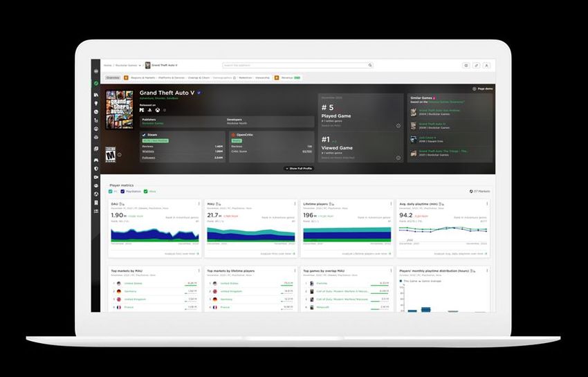Screen dimensions: 588x377
Task: Click Germany in Top markets by MAU
Action: [130, 291]
